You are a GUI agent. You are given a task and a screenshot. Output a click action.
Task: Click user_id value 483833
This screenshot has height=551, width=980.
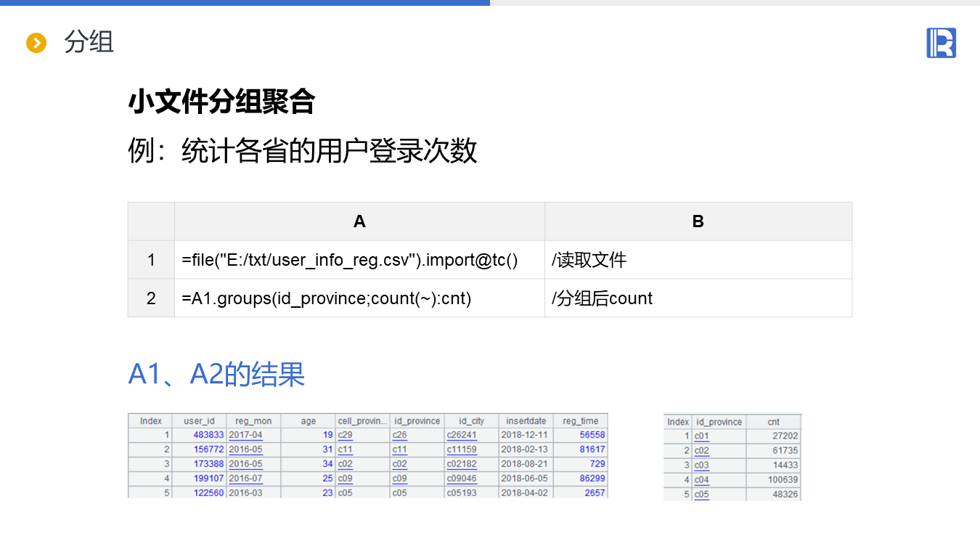click(x=208, y=435)
